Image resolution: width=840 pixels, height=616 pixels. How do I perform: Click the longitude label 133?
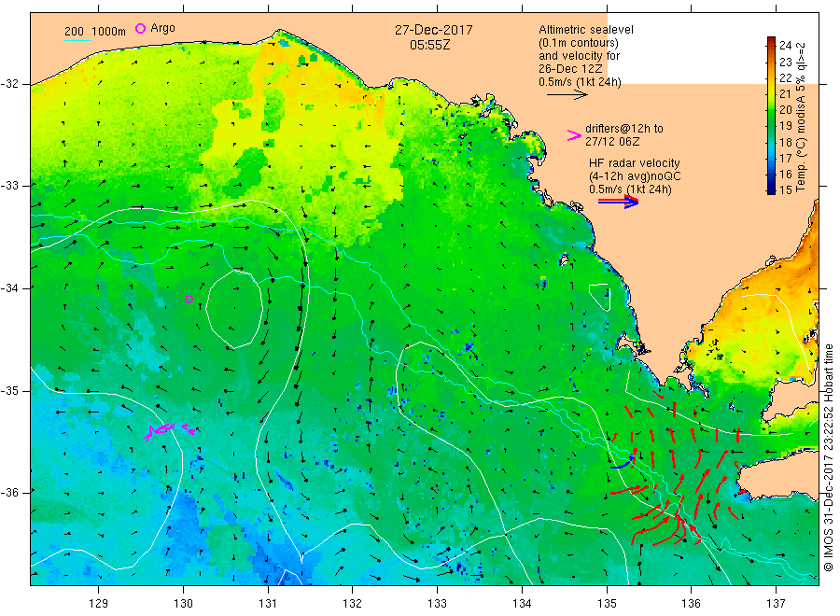tap(437, 603)
